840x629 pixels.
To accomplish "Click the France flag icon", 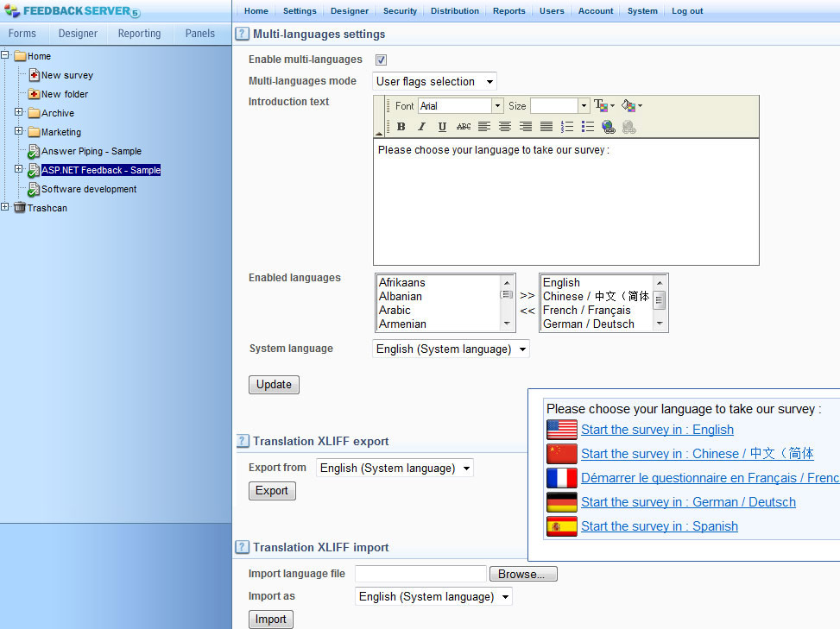I will point(561,478).
